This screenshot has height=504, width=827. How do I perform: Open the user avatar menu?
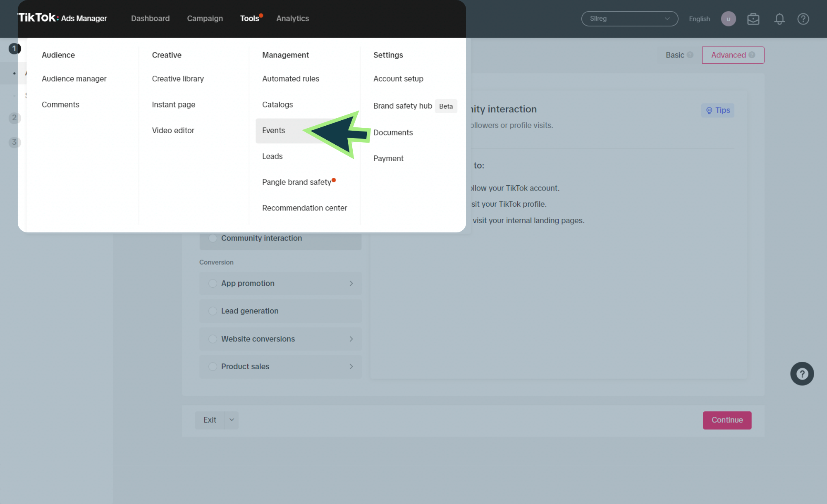point(728,19)
